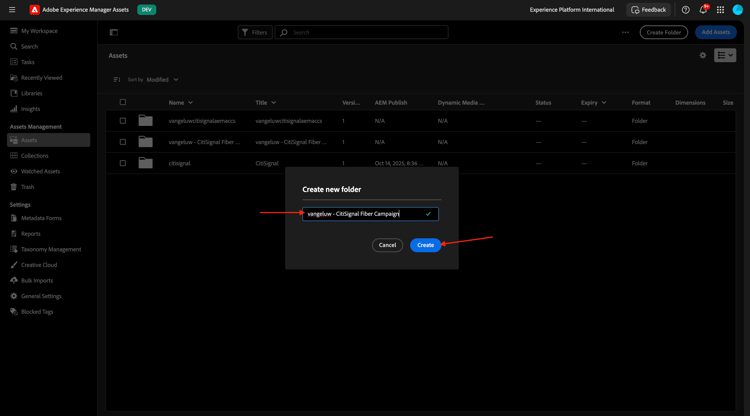Click the Create button in dialog

click(425, 245)
